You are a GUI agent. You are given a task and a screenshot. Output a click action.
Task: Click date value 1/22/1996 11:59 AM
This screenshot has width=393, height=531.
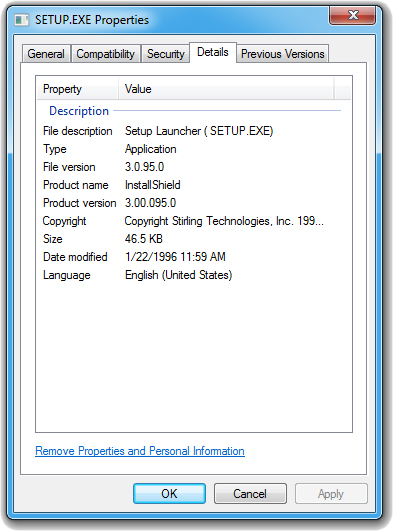coord(175,257)
